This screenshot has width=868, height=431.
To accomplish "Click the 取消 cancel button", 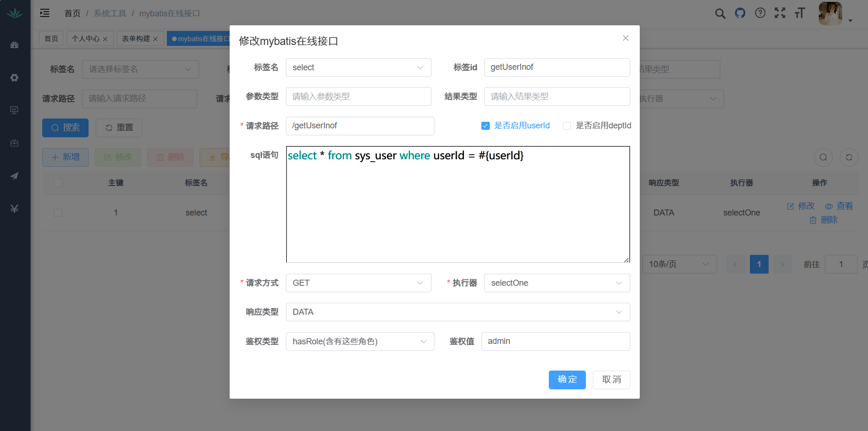I will 611,380.
